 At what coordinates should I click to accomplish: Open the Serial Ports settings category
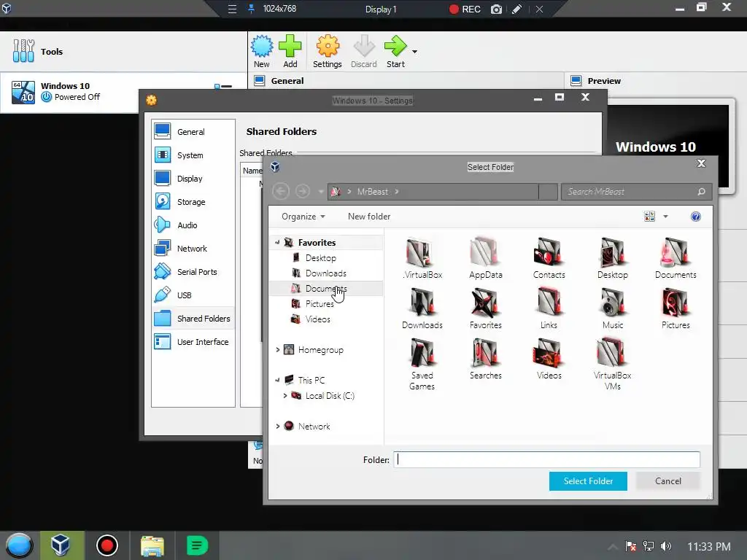[193, 271]
